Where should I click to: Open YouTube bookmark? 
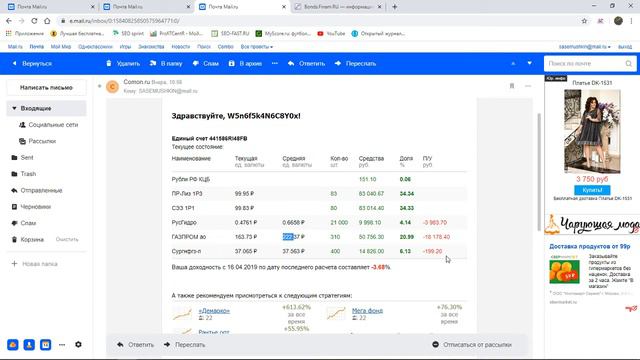(x=331, y=33)
